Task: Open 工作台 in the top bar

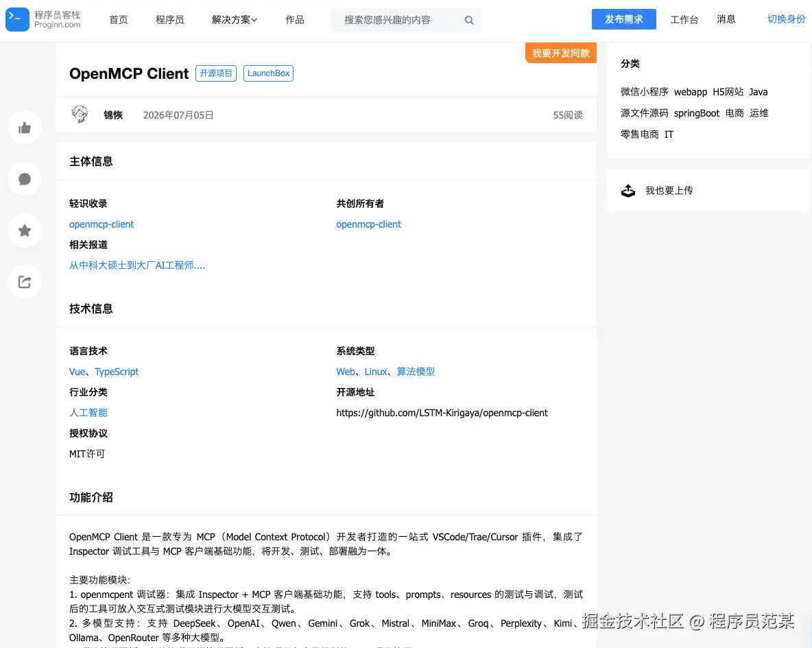Action: (x=684, y=20)
